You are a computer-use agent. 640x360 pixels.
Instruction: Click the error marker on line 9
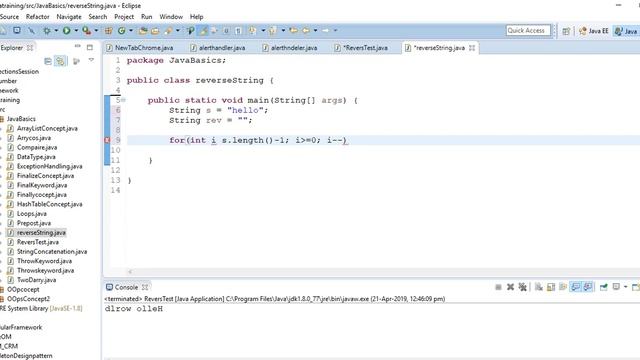[107, 140]
